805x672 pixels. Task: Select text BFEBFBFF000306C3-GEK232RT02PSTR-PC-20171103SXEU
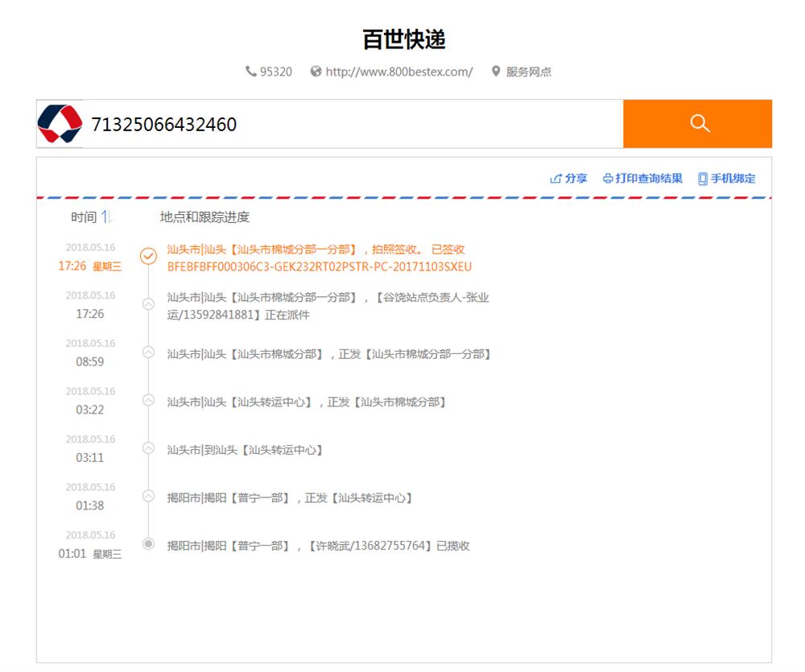tap(320, 267)
